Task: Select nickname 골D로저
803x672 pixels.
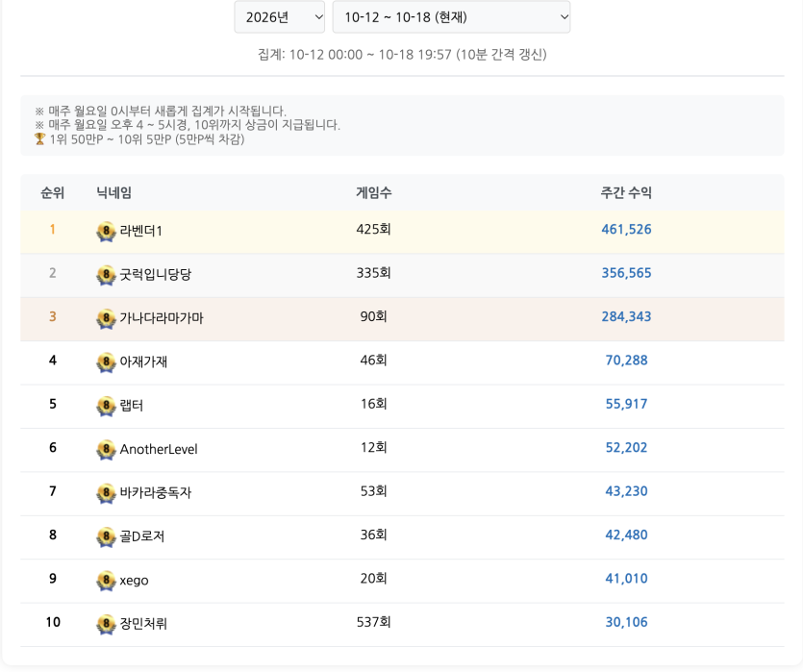Action: click(x=142, y=536)
